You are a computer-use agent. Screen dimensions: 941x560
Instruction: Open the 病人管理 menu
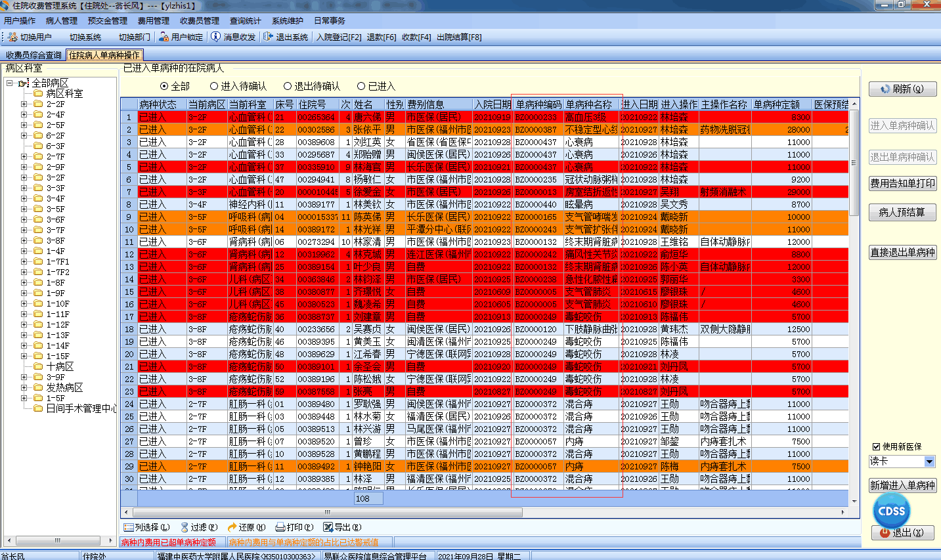[x=62, y=21]
